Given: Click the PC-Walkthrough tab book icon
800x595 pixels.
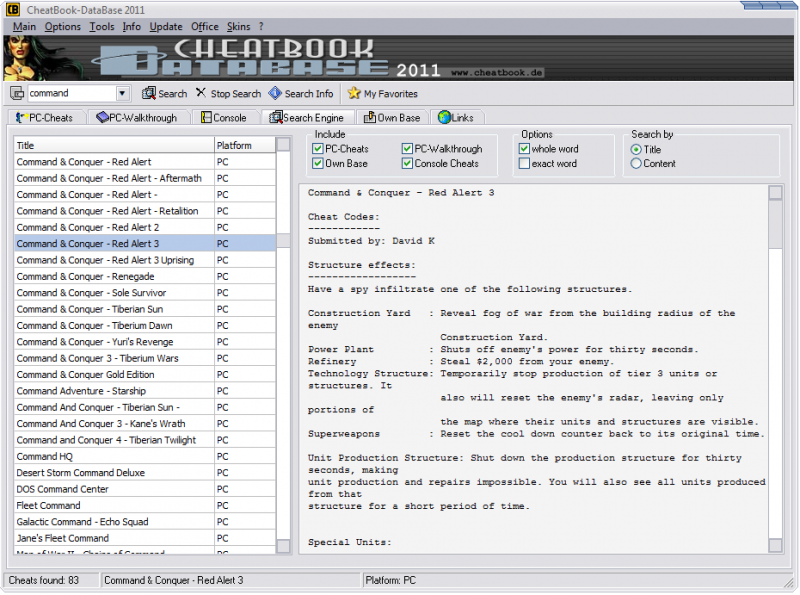Looking at the screenshot, I should (102, 117).
